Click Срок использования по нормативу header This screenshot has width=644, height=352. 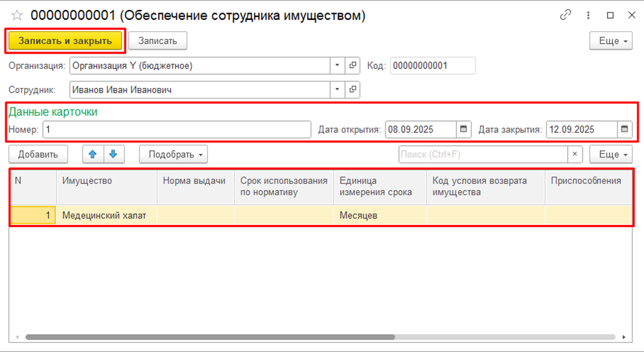tap(284, 187)
